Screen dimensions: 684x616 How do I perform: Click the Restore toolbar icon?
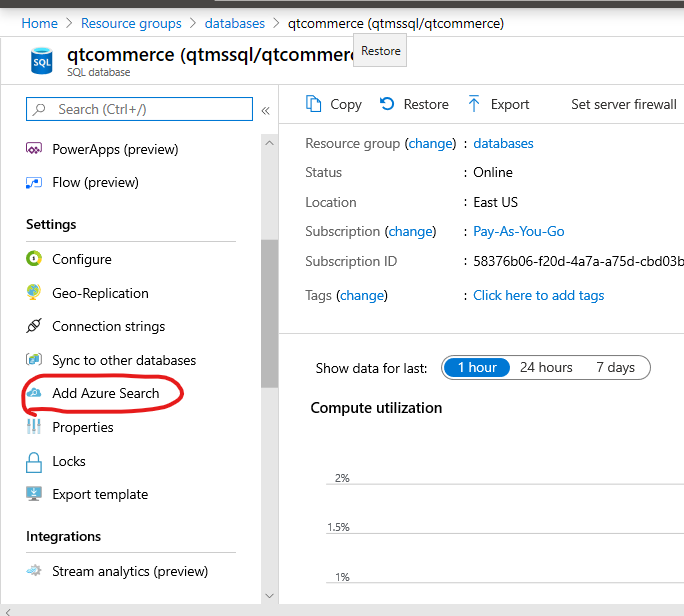(x=387, y=104)
